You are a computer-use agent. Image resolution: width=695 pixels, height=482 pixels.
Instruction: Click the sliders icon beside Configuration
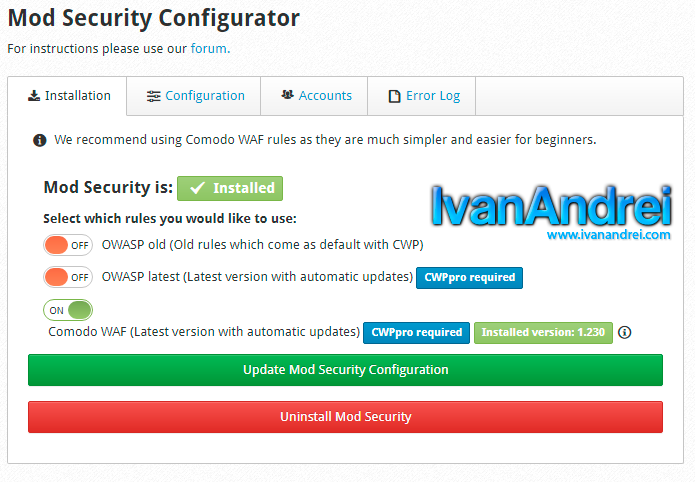(153, 96)
